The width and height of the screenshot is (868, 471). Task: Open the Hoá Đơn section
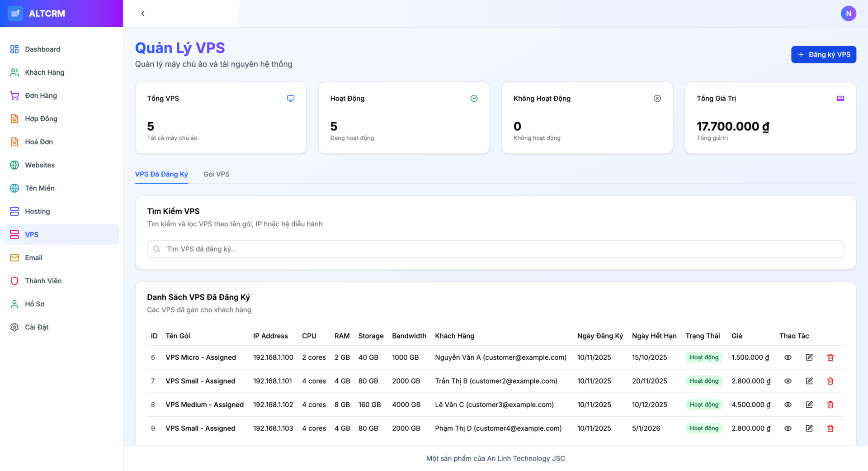(x=40, y=142)
